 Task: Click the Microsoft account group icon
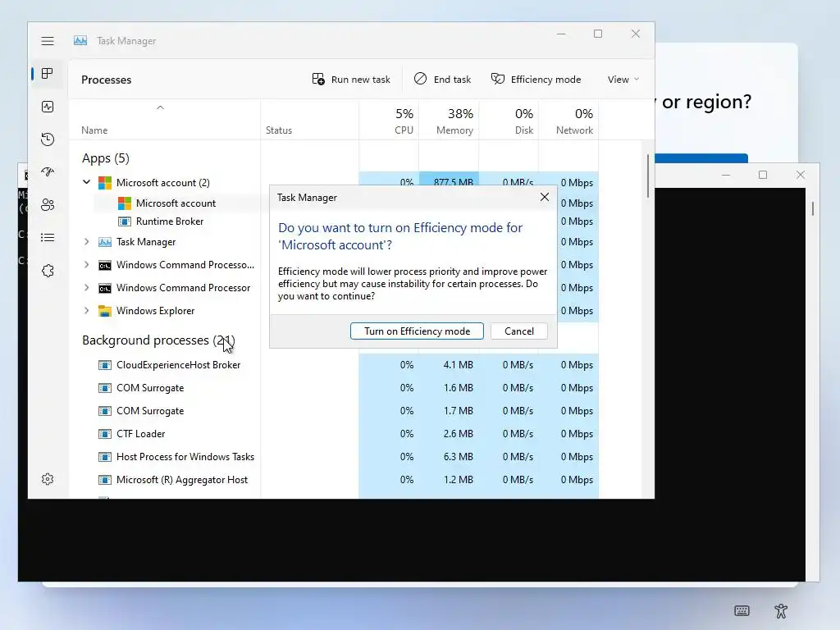tap(105, 183)
